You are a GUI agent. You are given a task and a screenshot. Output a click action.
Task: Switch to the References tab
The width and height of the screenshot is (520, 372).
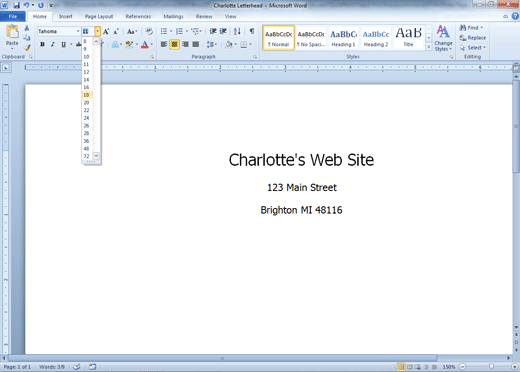click(x=138, y=16)
